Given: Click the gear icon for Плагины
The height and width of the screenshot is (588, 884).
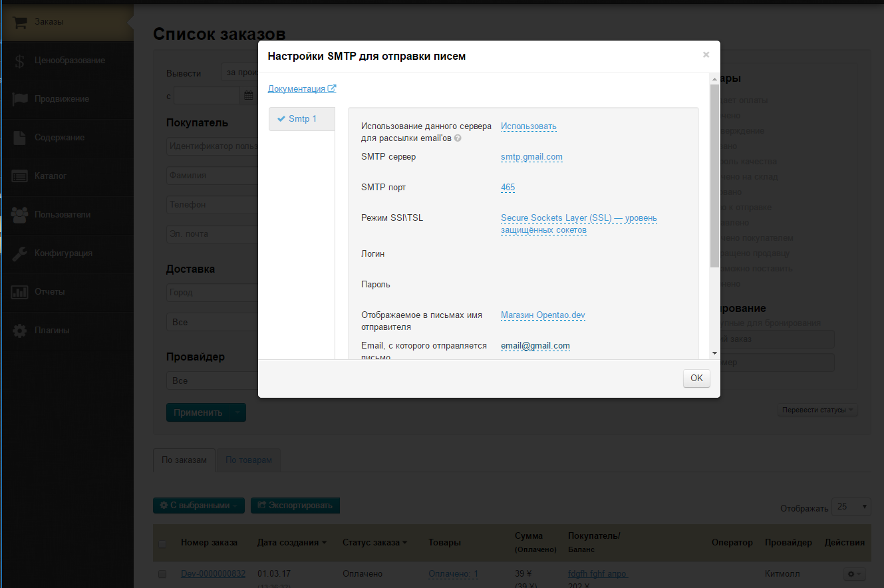Looking at the screenshot, I should point(20,331).
